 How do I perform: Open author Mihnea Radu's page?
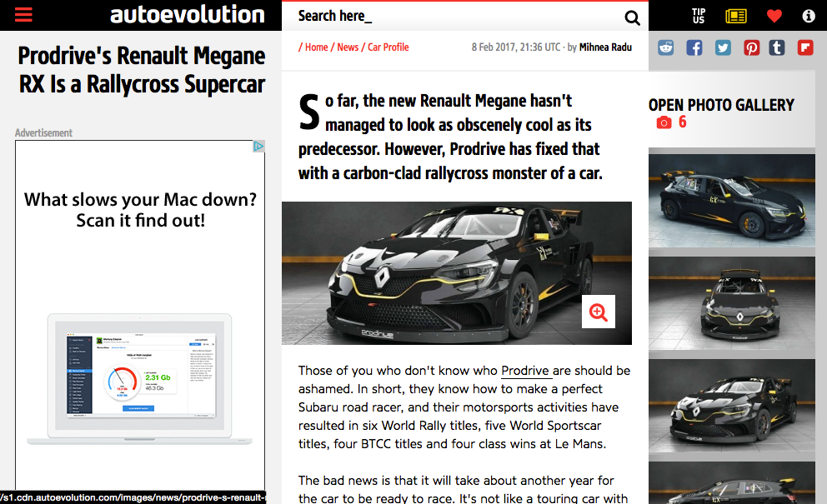(x=605, y=47)
